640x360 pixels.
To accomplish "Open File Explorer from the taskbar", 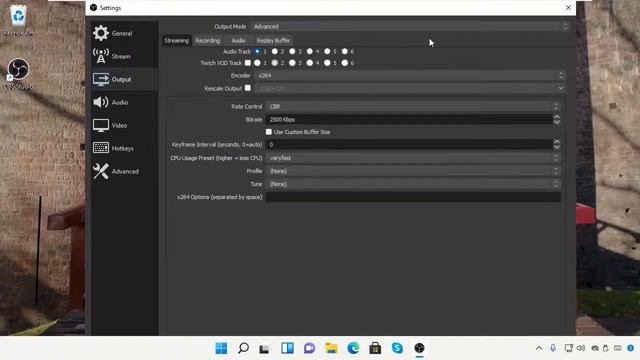I will tap(331, 348).
